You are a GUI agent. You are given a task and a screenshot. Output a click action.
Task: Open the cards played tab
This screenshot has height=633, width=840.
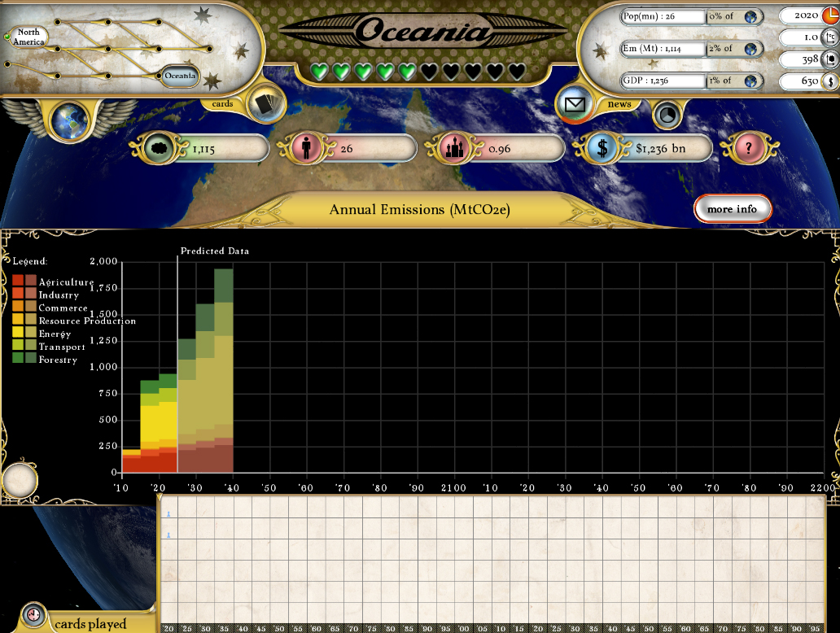click(90, 624)
